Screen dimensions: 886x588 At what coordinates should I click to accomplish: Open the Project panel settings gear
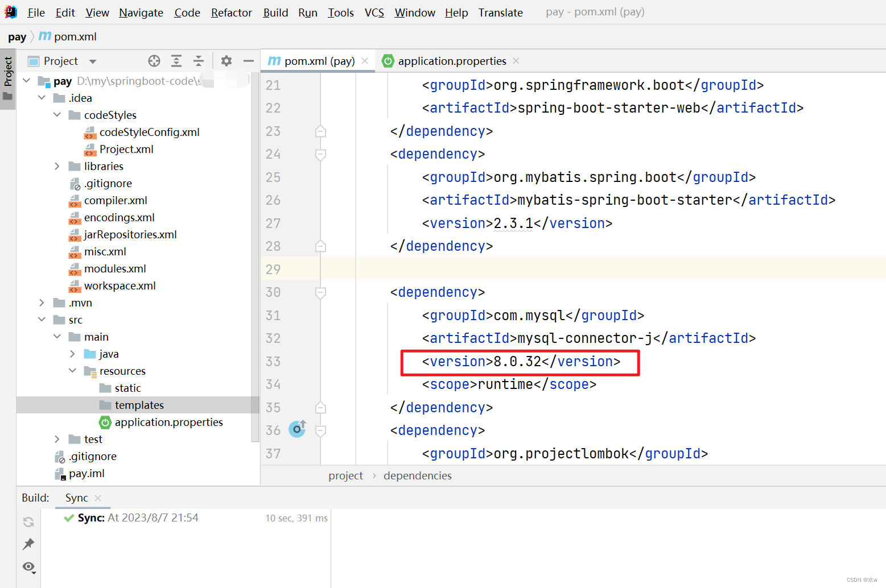226,61
